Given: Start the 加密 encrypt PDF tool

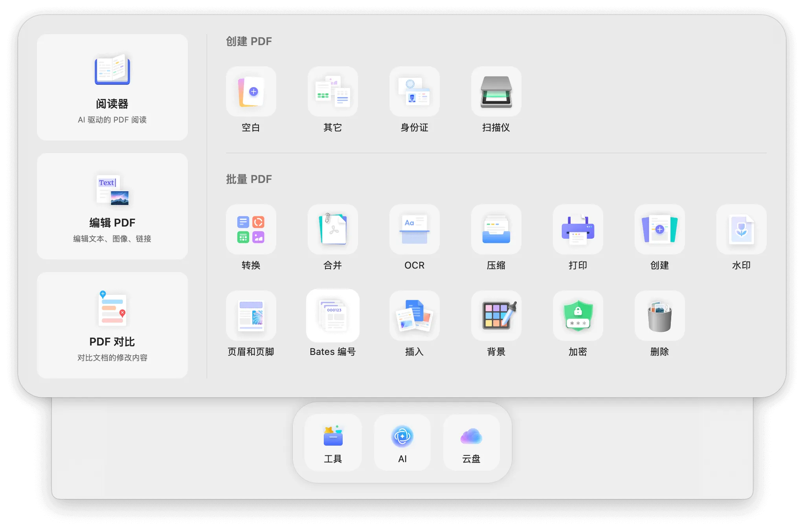Looking at the screenshot, I should (x=578, y=316).
